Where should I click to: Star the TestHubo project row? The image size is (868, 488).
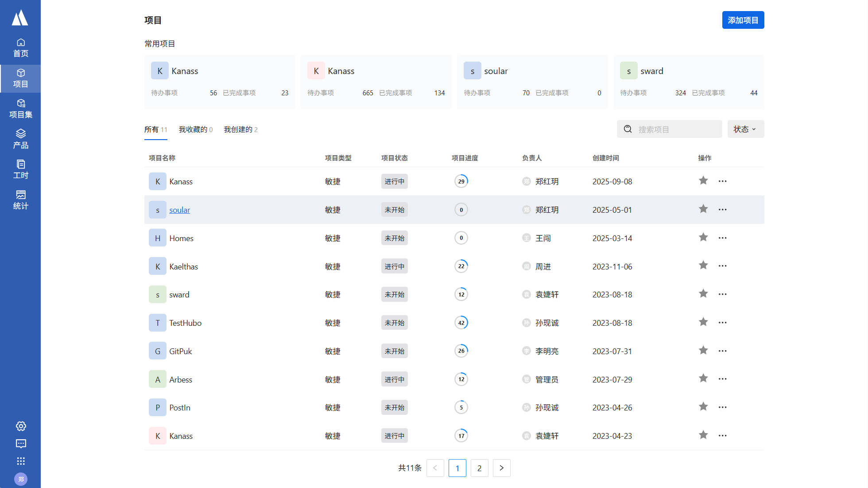click(703, 322)
